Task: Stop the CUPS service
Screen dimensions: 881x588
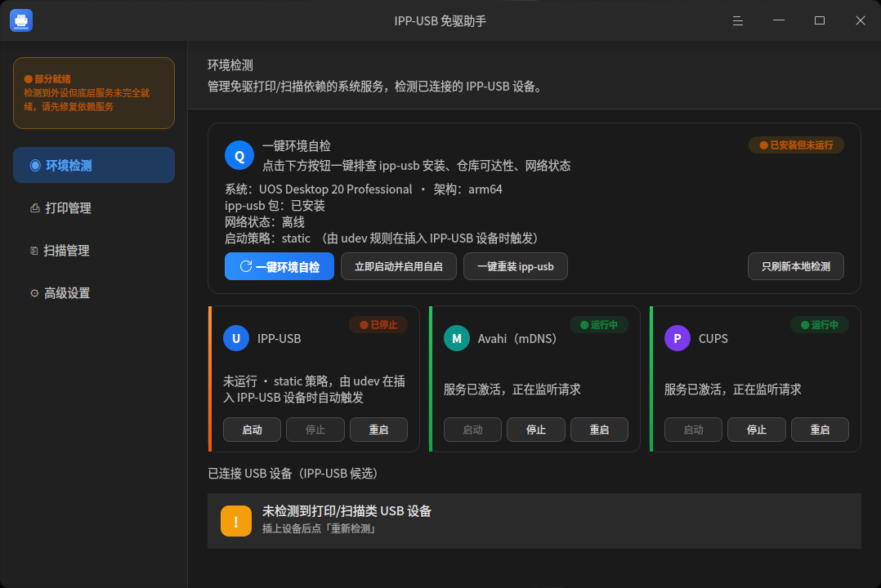Action: click(757, 430)
